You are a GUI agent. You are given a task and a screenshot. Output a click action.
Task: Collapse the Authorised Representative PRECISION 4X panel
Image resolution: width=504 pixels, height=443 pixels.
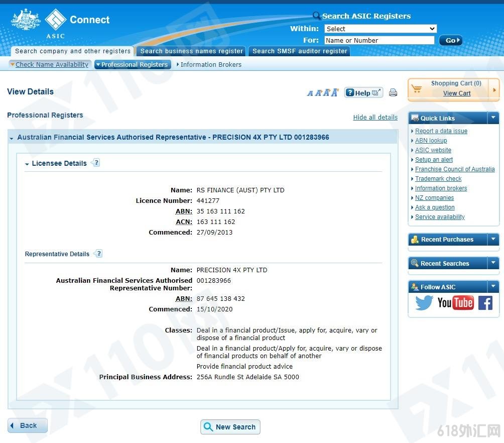tap(12, 138)
